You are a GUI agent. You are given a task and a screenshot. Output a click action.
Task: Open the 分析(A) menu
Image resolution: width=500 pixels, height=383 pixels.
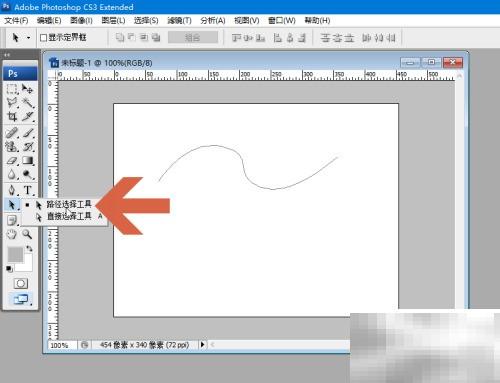pyautogui.click(x=213, y=21)
